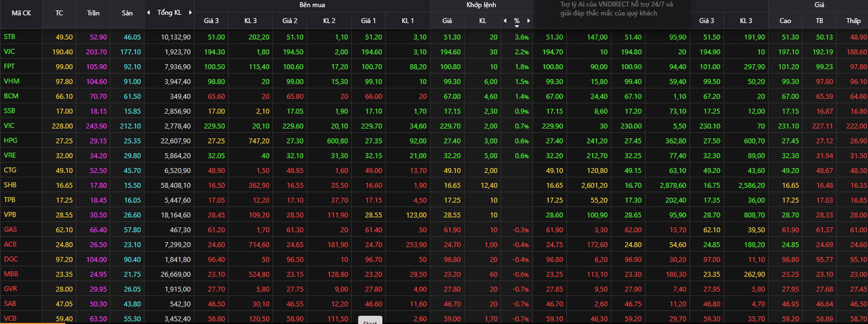
Task: Click the Trần ceiling price header
Action: pyautogui.click(x=93, y=12)
